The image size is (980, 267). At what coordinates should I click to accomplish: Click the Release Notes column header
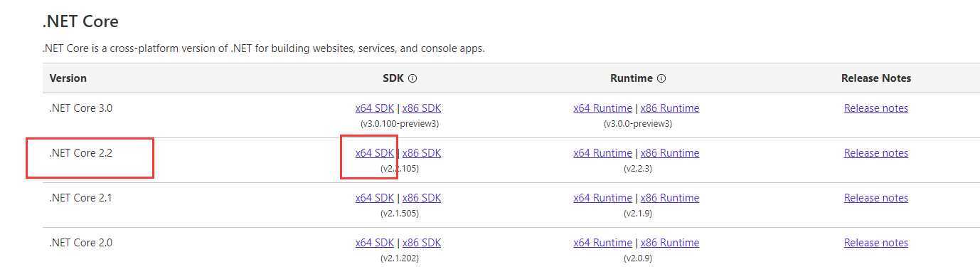point(876,78)
